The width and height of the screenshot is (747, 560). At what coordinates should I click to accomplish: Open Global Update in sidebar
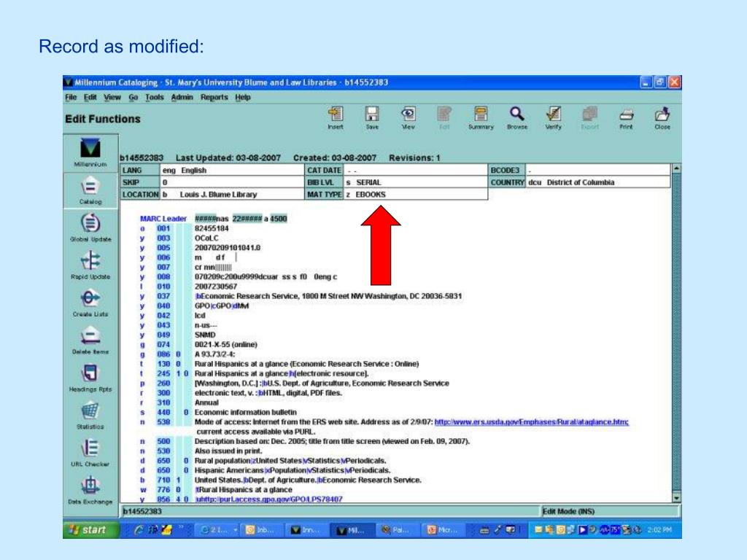(x=90, y=227)
